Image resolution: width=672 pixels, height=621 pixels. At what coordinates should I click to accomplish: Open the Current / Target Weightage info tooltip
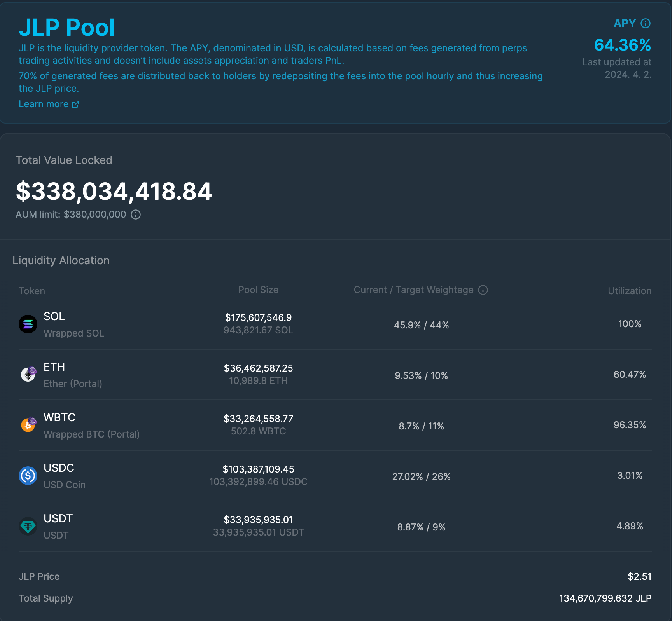[483, 290]
